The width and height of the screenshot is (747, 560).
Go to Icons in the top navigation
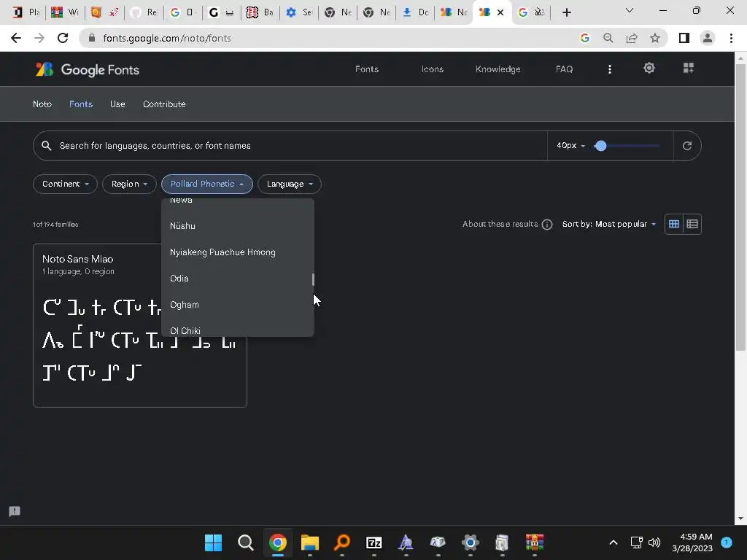point(432,69)
